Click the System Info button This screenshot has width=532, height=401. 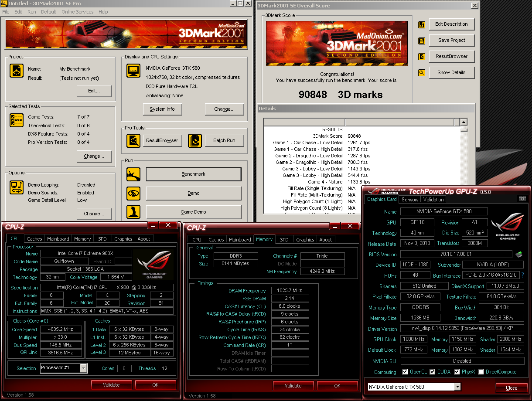(162, 109)
